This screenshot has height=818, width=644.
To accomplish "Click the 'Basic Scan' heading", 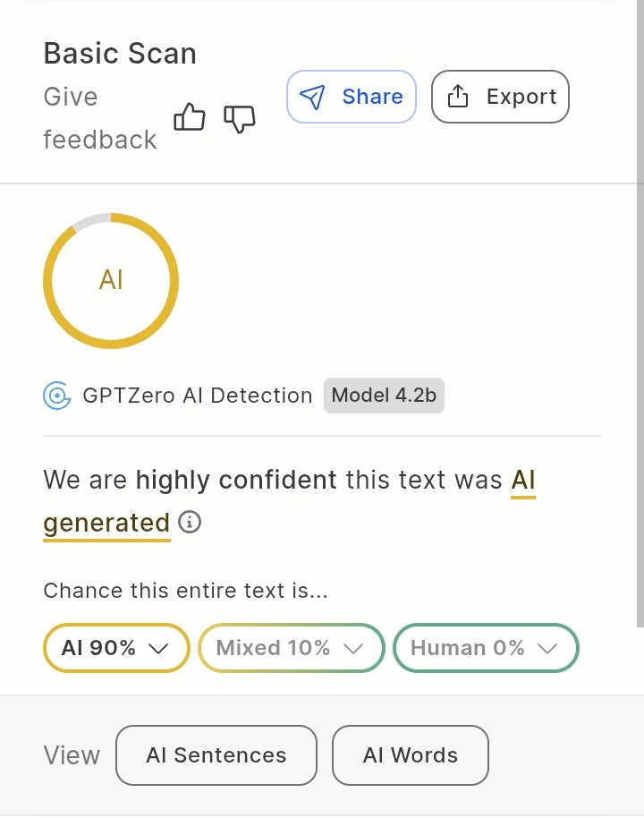I will (120, 54).
